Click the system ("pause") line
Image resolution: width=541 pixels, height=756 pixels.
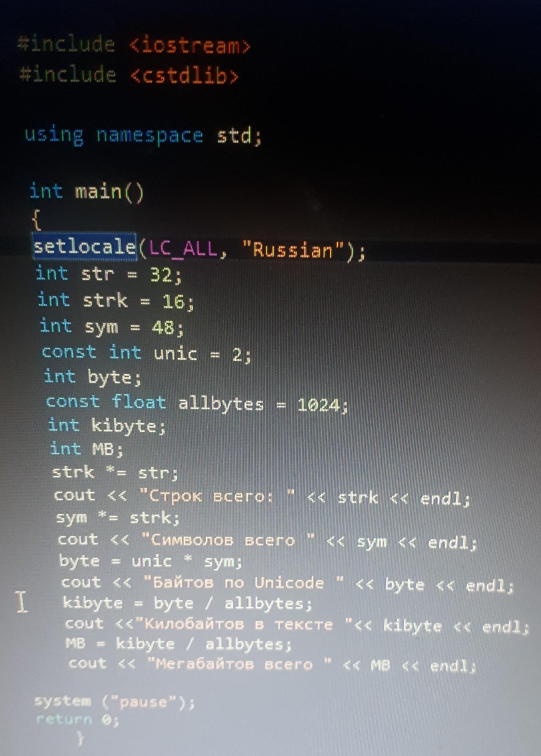[115, 702]
